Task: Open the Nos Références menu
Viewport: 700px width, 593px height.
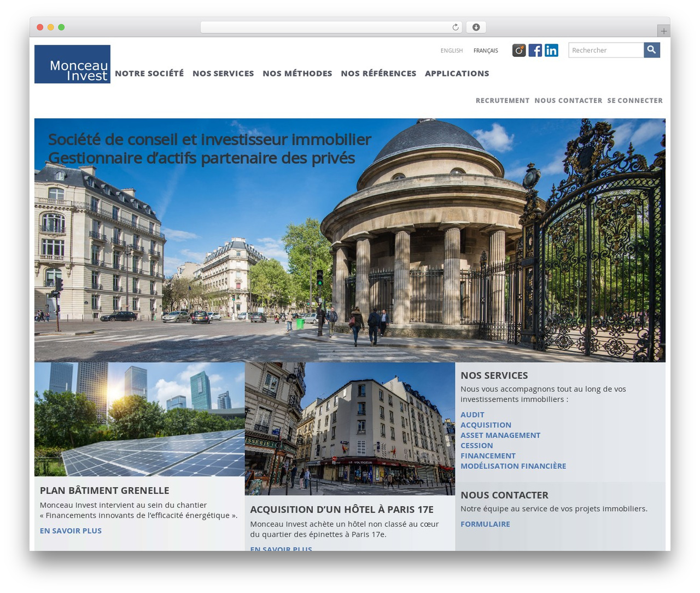Action: pos(378,73)
